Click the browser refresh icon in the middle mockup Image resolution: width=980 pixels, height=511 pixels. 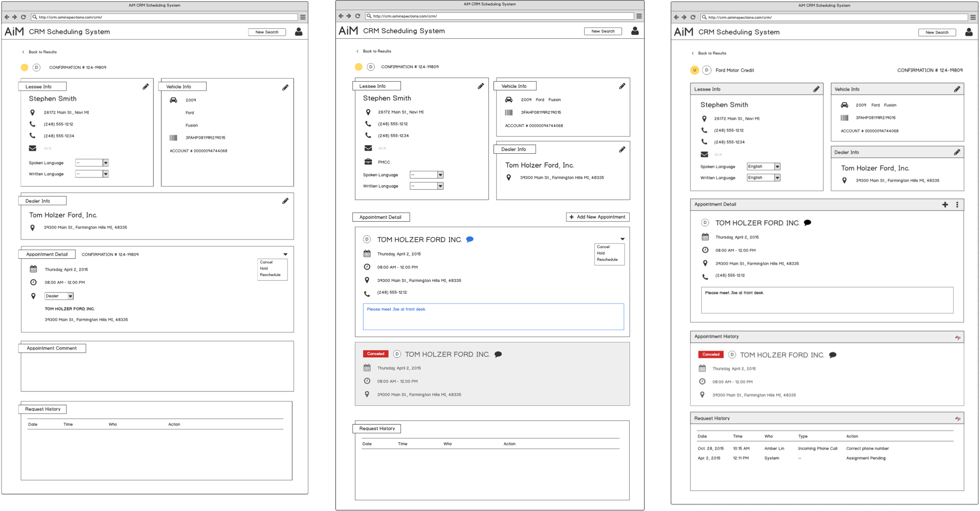pos(358,16)
